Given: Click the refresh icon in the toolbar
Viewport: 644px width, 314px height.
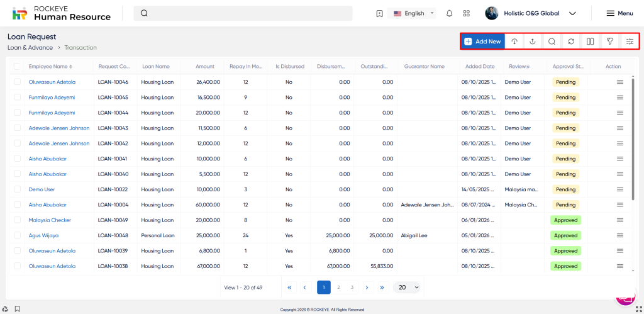Looking at the screenshot, I should (570, 42).
